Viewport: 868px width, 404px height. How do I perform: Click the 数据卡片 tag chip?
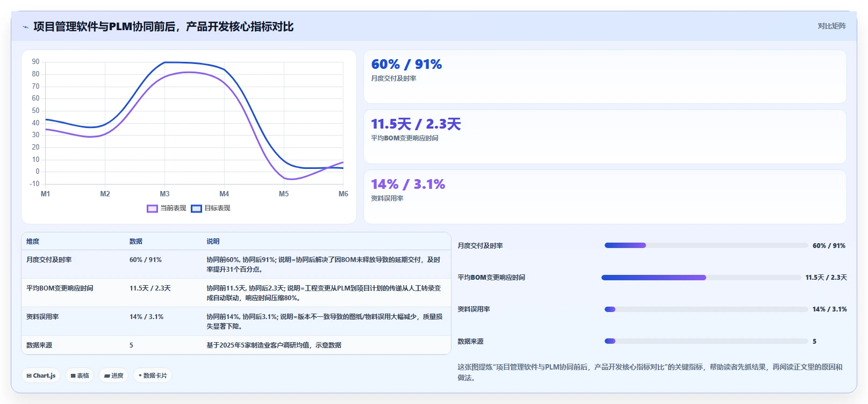pos(153,375)
